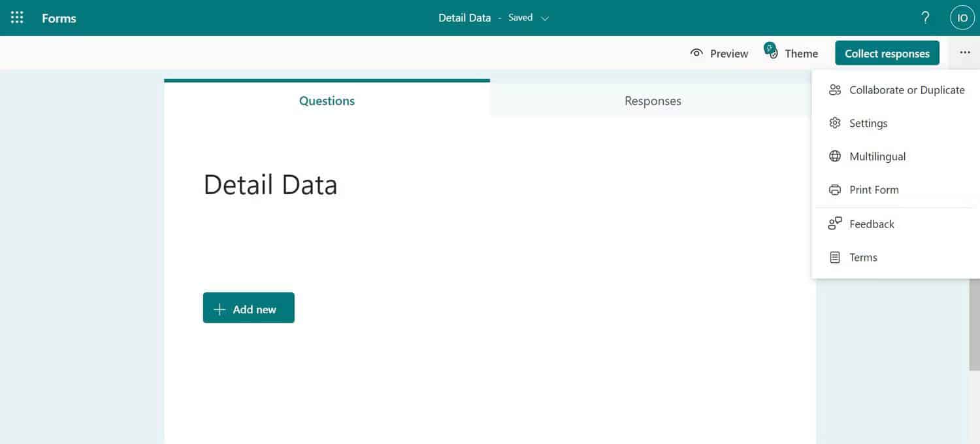Select the Questions tab

327,101
